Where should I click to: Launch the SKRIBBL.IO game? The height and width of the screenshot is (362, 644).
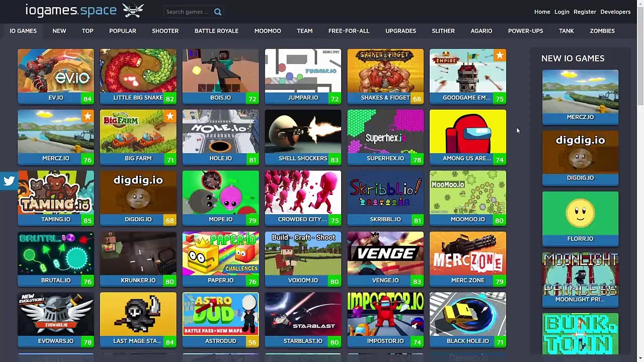[385, 198]
